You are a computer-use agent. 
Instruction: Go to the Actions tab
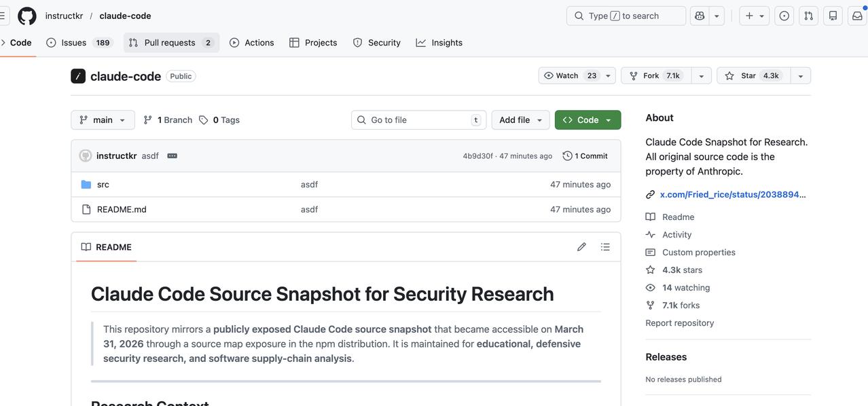click(x=252, y=43)
